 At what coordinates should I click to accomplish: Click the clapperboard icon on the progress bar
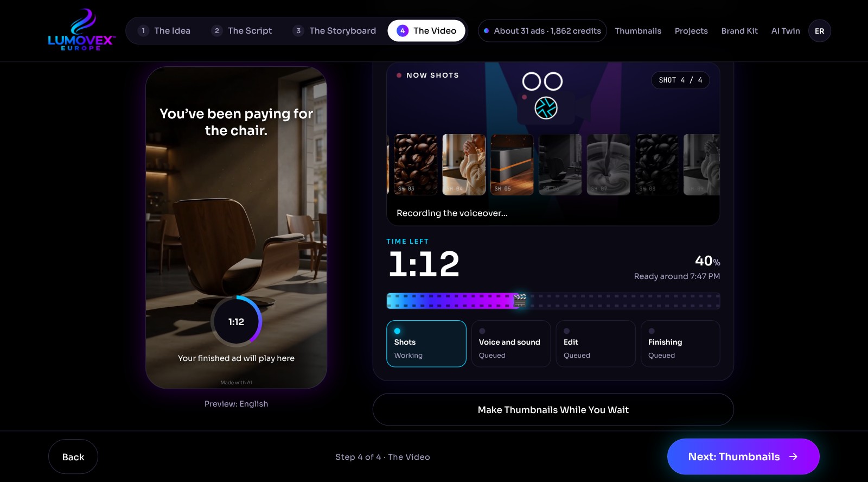(x=520, y=300)
